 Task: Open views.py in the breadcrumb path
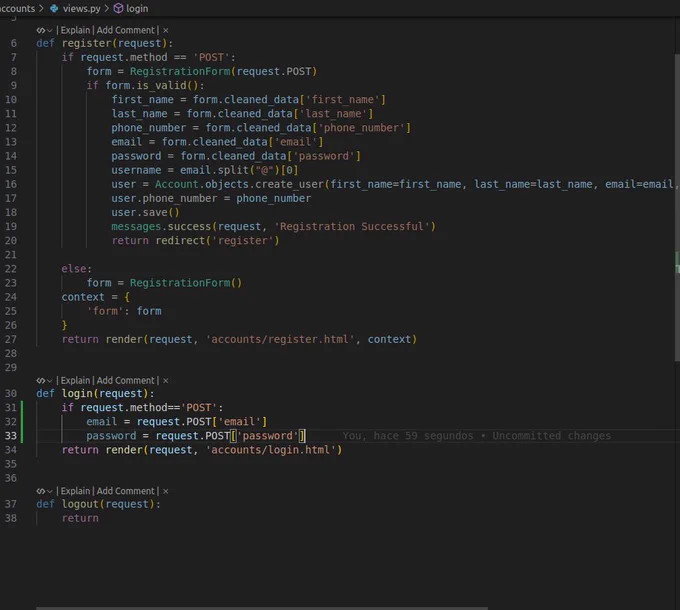pyautogui.click(x=81, y=8)
